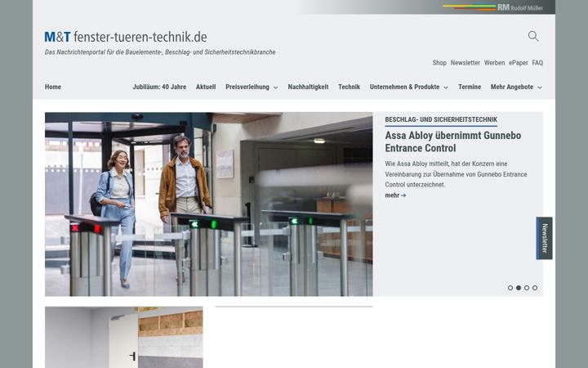The height and width of the screenshot is (368, 588).
Task: Open the Mehr Angebote menu label
Action: [x=512, y=87]
